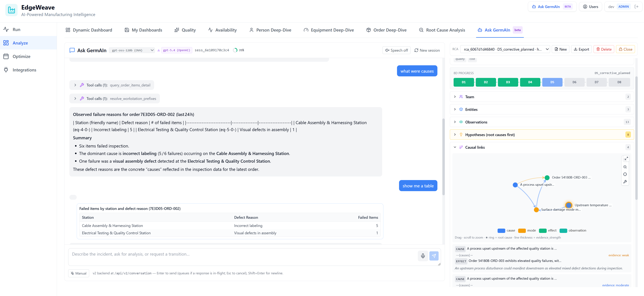Open Root Cause Analysis tab
The width and height of the screenshot is (644, 296).
pos(442,30)
